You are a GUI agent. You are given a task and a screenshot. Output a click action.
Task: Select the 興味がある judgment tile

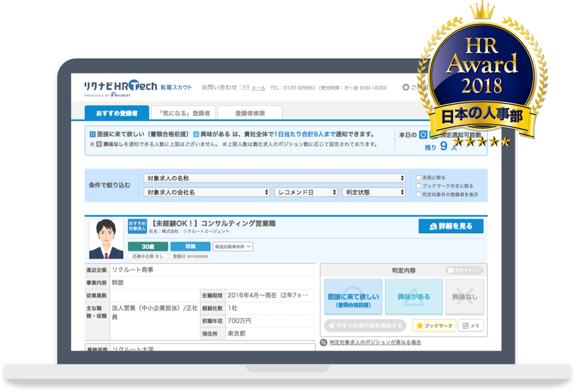(414, 297)
